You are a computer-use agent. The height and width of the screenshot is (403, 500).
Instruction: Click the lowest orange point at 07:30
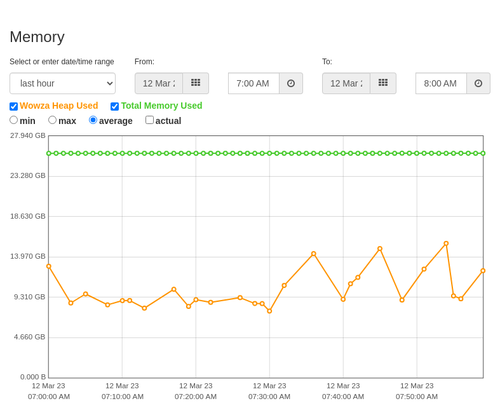(269, 311)
